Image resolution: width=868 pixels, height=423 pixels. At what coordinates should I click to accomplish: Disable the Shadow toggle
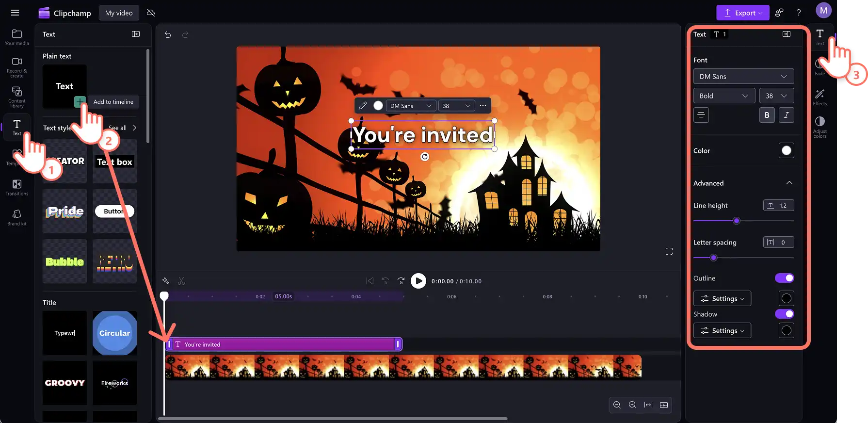tap(784, 314)
